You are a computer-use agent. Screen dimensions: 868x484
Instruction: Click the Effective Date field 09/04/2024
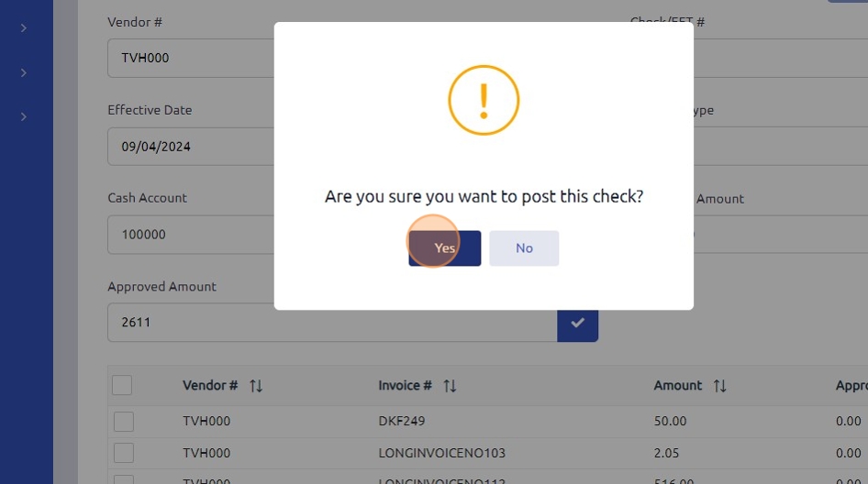click(190, 146)
